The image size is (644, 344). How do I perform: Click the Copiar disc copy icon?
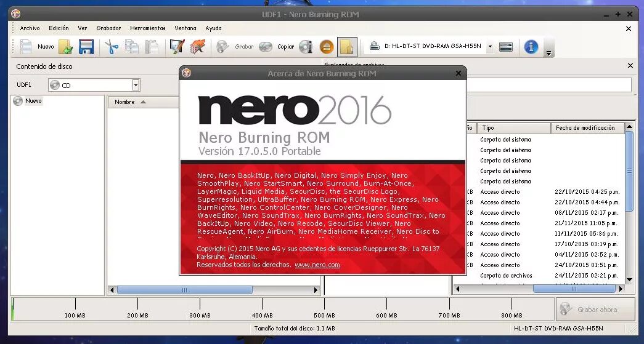point(266,47)
